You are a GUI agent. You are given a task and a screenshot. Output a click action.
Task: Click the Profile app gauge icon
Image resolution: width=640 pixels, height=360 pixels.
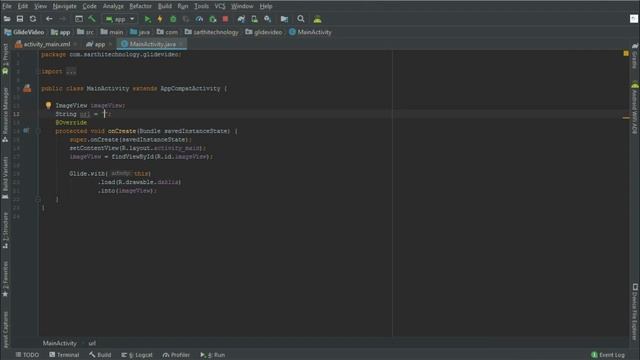point(199,19)
